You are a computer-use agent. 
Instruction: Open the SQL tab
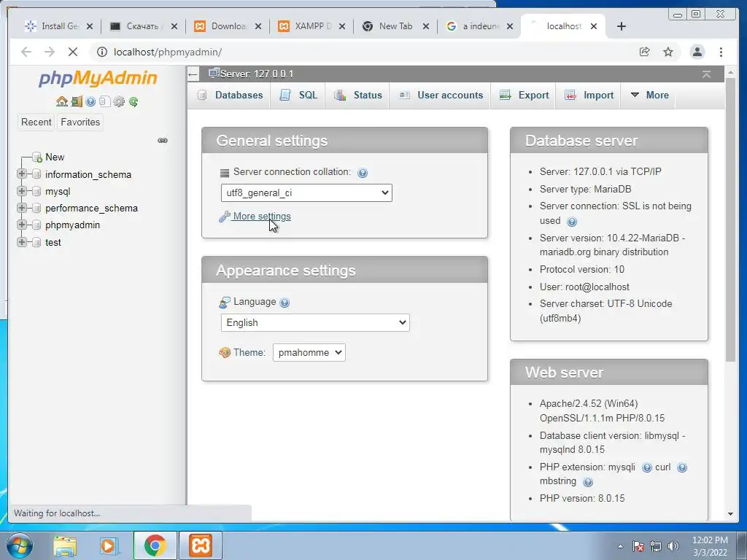298,96
